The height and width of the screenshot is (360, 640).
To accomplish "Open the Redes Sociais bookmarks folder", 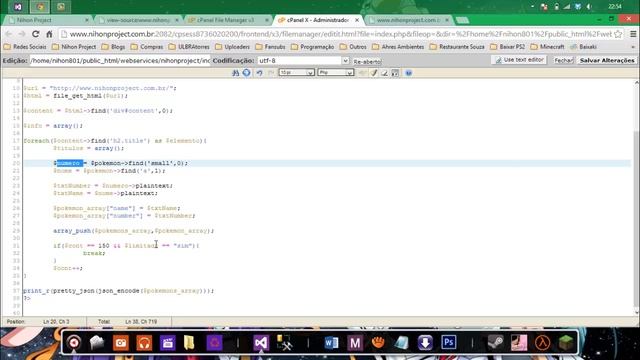I will [x=25, y=47].
